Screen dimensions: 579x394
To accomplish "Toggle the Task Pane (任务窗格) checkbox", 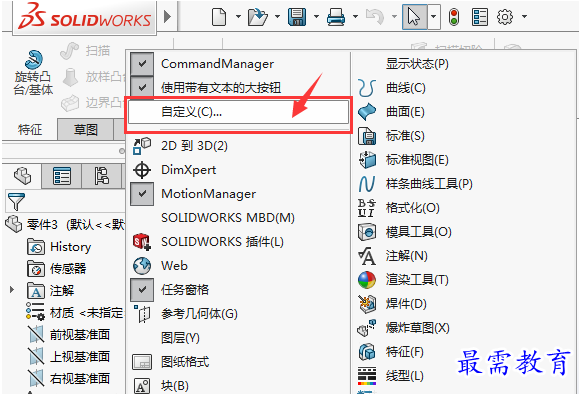I will (x=142, y=290).
